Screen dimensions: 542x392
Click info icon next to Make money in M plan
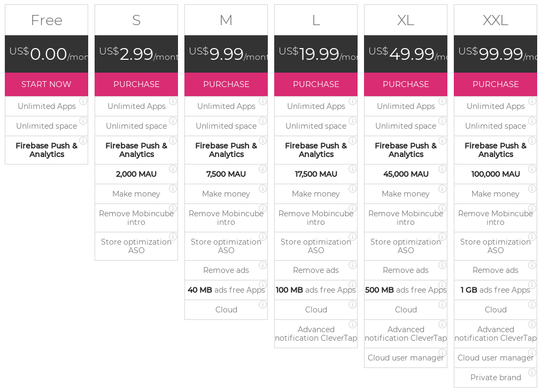(x=262, y=189)
